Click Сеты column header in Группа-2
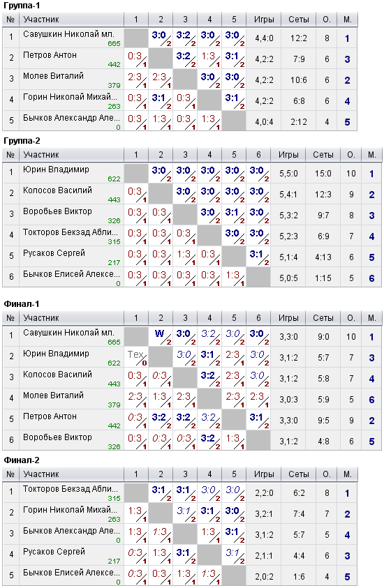 pyautogui.click(x=323, y=155)
